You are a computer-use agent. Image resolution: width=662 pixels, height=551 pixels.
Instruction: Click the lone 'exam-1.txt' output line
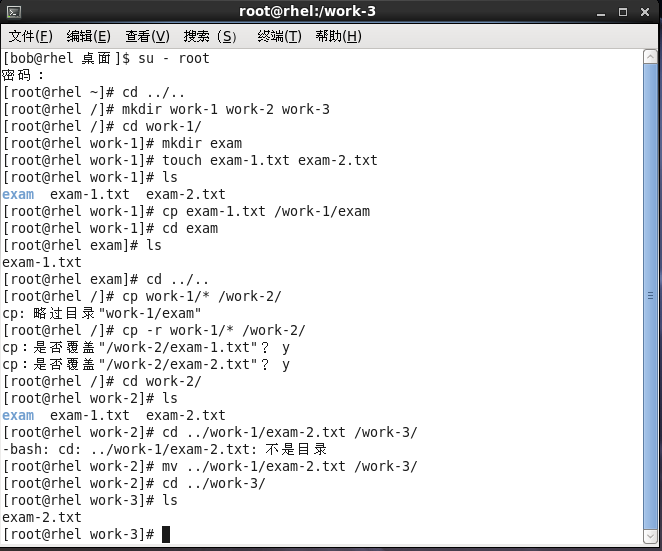42,263
